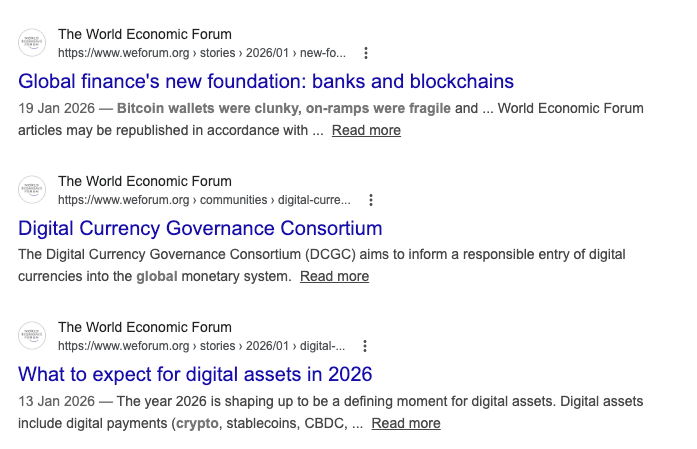Click the WEF favicon beside the banks and blockchains result
Viewport: 697px width, 449px height.
pos(33,43)
